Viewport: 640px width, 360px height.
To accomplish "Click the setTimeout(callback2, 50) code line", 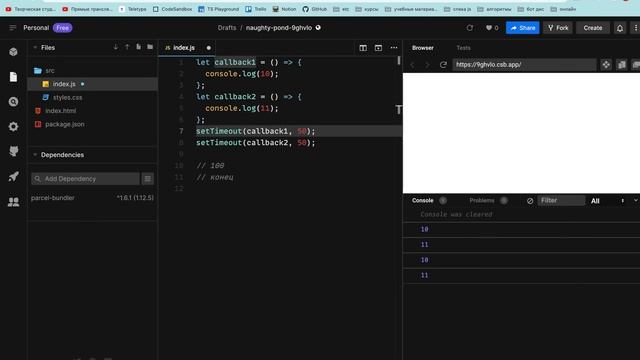I will click(x=256, y=143).
